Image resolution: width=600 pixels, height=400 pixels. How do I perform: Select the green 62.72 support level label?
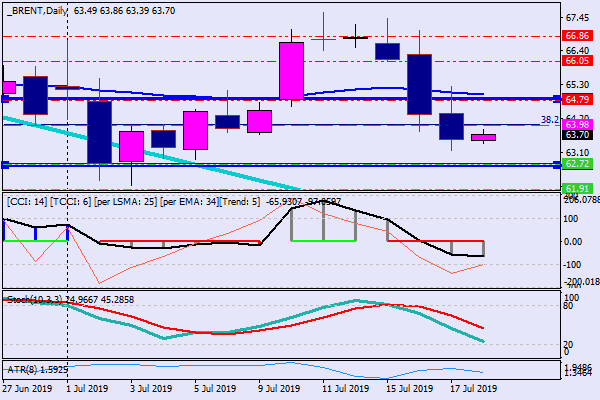[577, 163]
